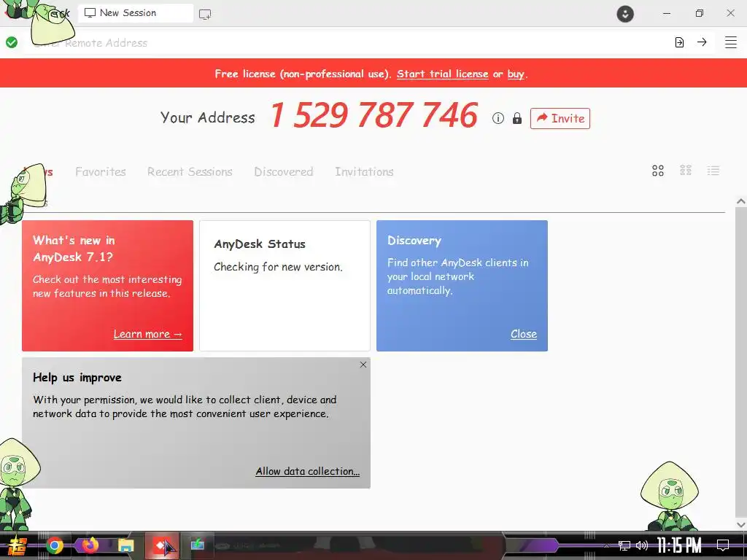This screenshot has height=560, width=747.
Task: Launch Google Chrome from taskbar
Action: click(54, 545)
